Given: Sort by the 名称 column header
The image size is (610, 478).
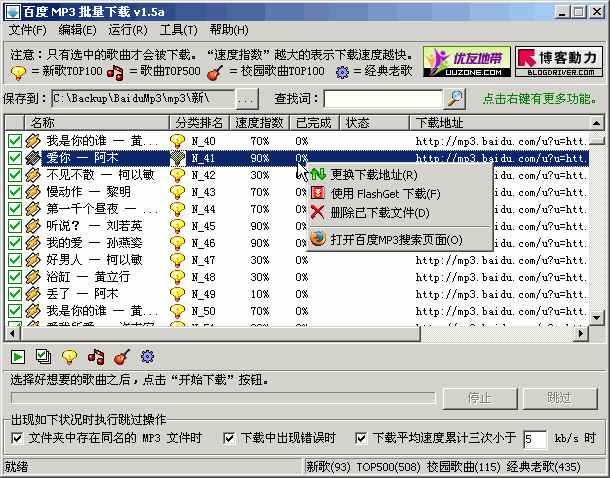Looking at the screenshot, I should (97, 123).
